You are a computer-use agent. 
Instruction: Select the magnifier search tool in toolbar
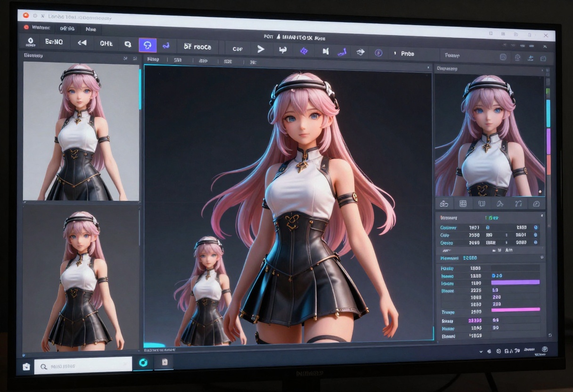(x=128, y=44)
